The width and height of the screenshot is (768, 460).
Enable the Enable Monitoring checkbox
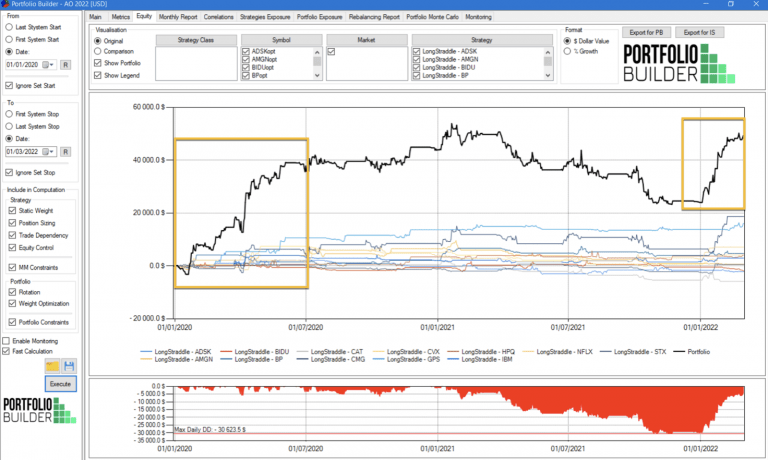pyautogui.click(x=7, y=342)
